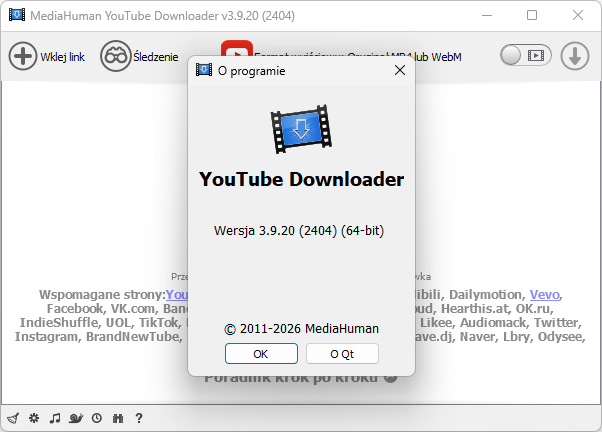Open Śledzenie binoculars tracking icon
This screenshot has width=602, height=432.
point(115,56)
